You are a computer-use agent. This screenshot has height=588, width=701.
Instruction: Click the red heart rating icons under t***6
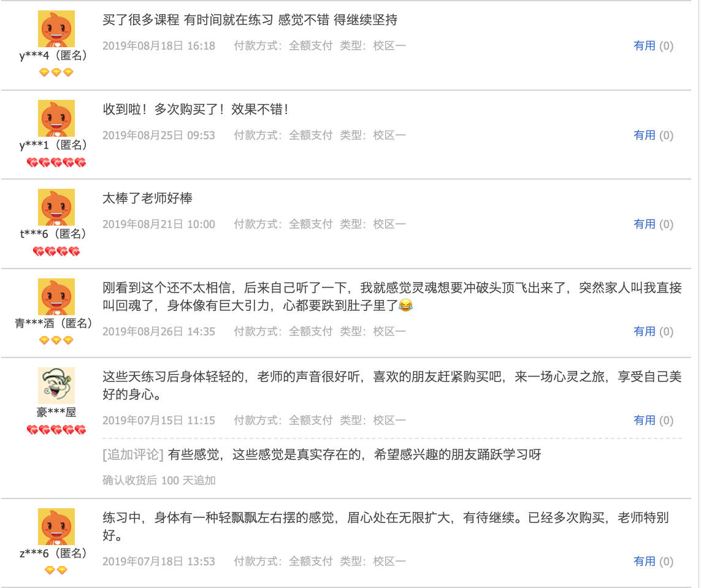(56, 251)
